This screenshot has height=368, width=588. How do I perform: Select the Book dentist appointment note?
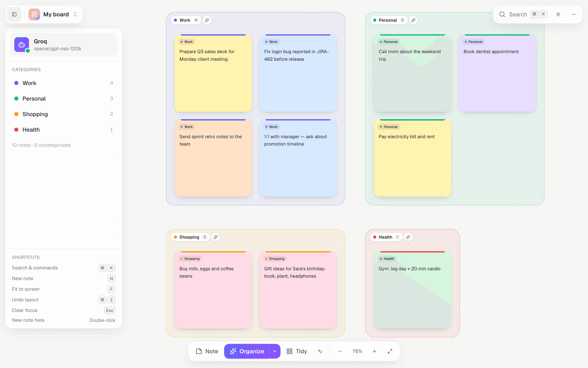(x=497, y=73)
